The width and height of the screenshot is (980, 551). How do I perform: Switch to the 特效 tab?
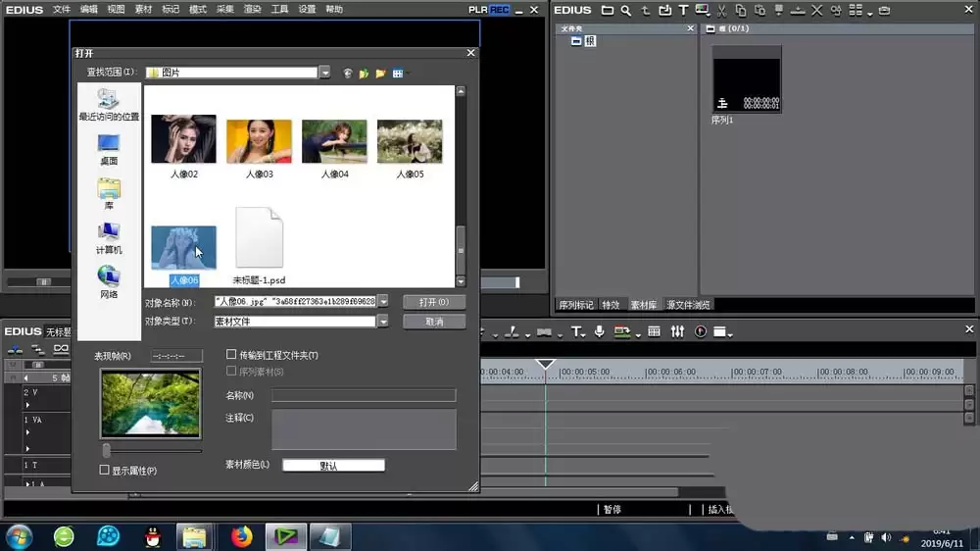611,305
